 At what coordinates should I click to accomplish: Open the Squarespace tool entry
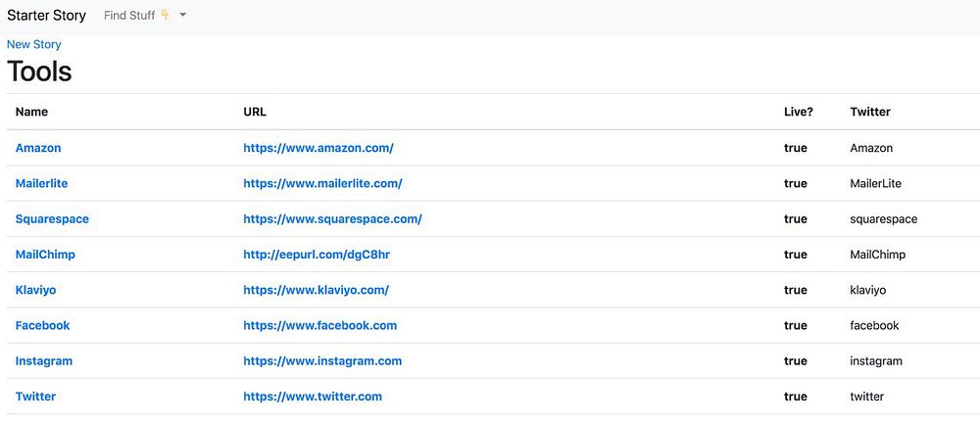click(52, 219)
